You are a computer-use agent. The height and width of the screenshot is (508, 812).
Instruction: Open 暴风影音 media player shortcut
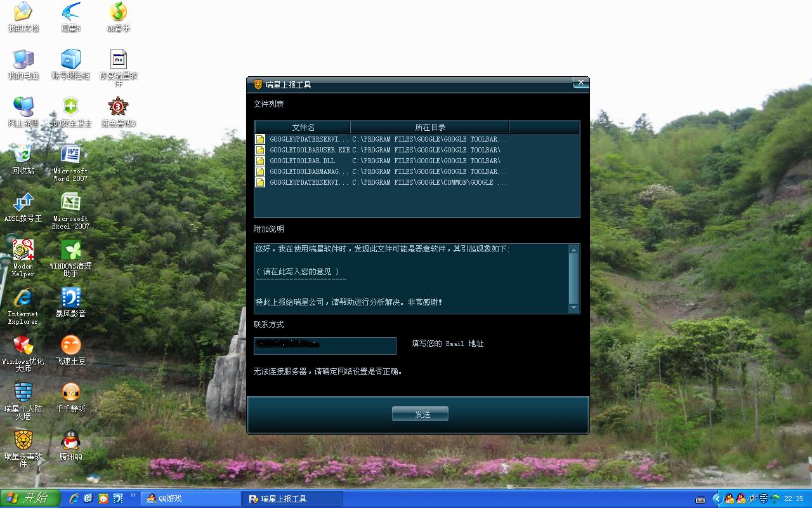point(70,302)
